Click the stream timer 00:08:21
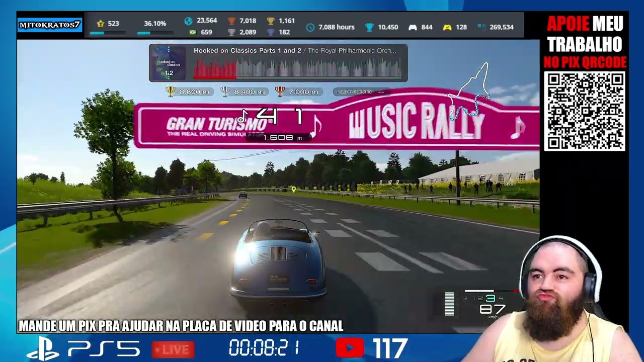The image size is (644, 362). point(264,348)
